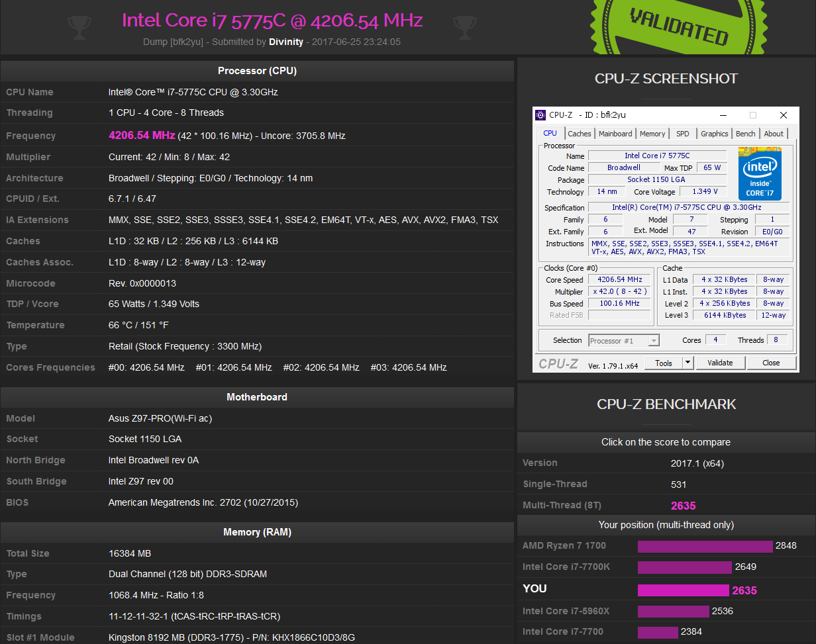Screen dimensions: 816x644
Task: Switch to the CPU tab in CPU-Z
Action: 550,133
